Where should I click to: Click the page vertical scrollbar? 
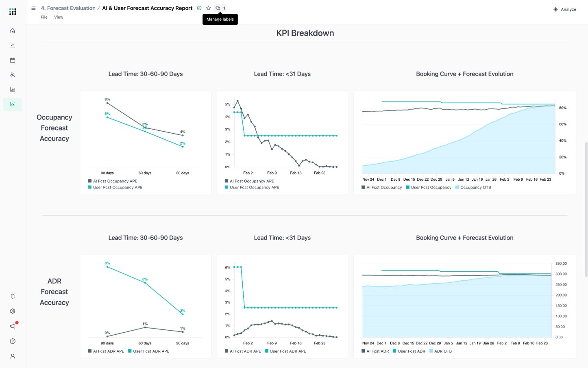pos(586,209)
